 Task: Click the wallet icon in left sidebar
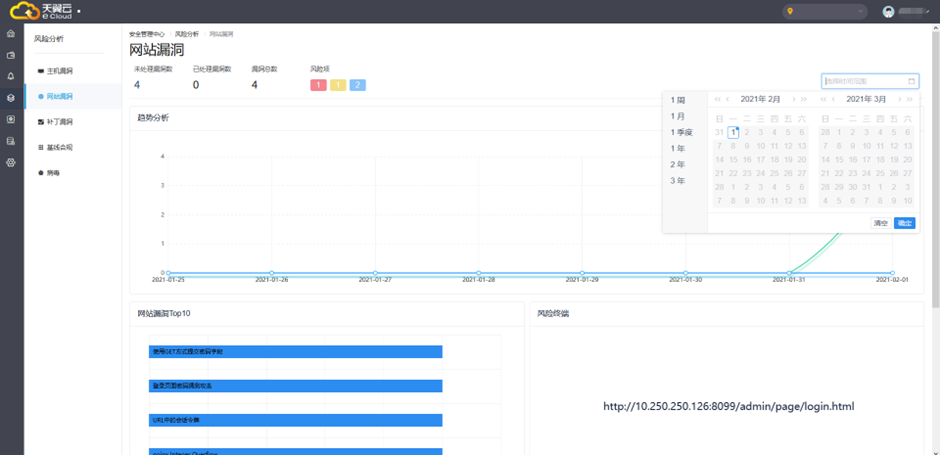coord(11,55)
